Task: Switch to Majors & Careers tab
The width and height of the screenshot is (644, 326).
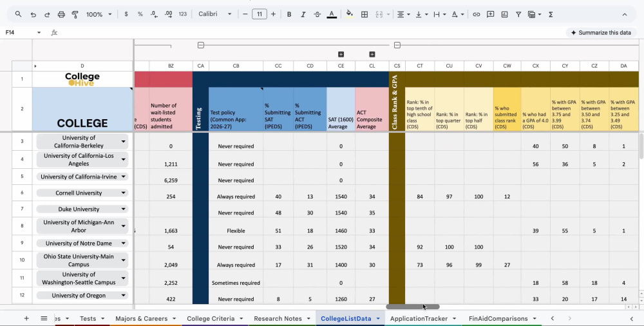Action: 141,319
